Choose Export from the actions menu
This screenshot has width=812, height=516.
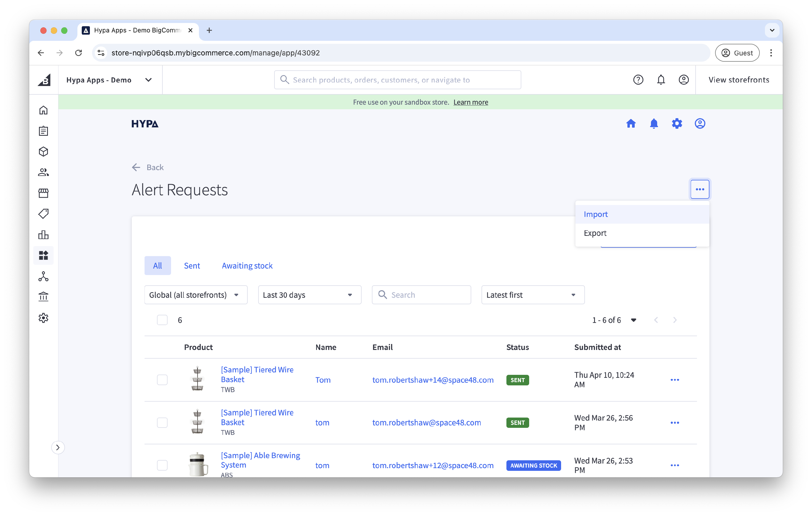click(x=642, y=233)
